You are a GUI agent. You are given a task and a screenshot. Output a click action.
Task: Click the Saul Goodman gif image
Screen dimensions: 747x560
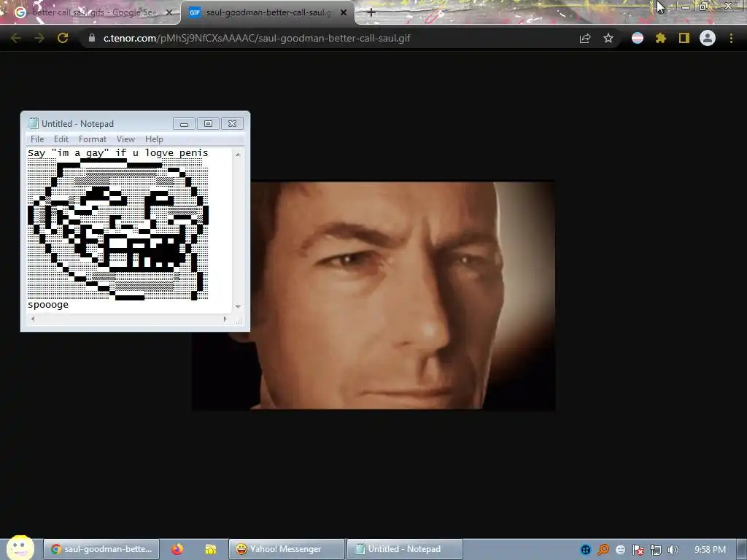(x=373, y=295)
